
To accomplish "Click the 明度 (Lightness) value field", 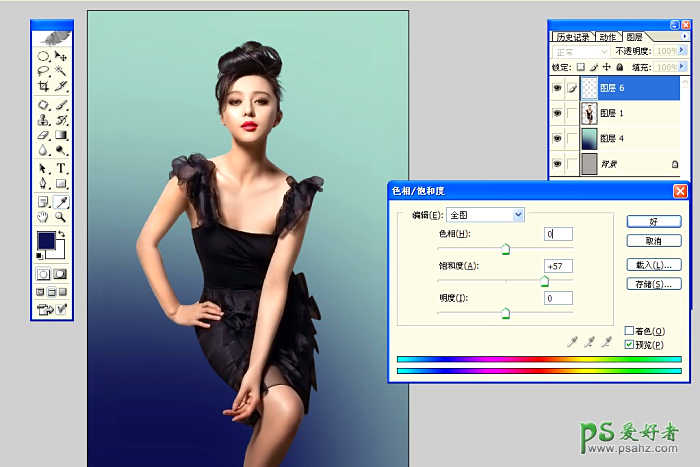I will [x=559, y=298].
